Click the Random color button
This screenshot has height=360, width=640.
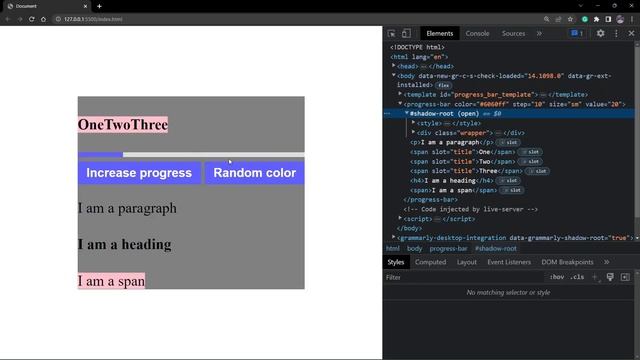click(255, 173)
